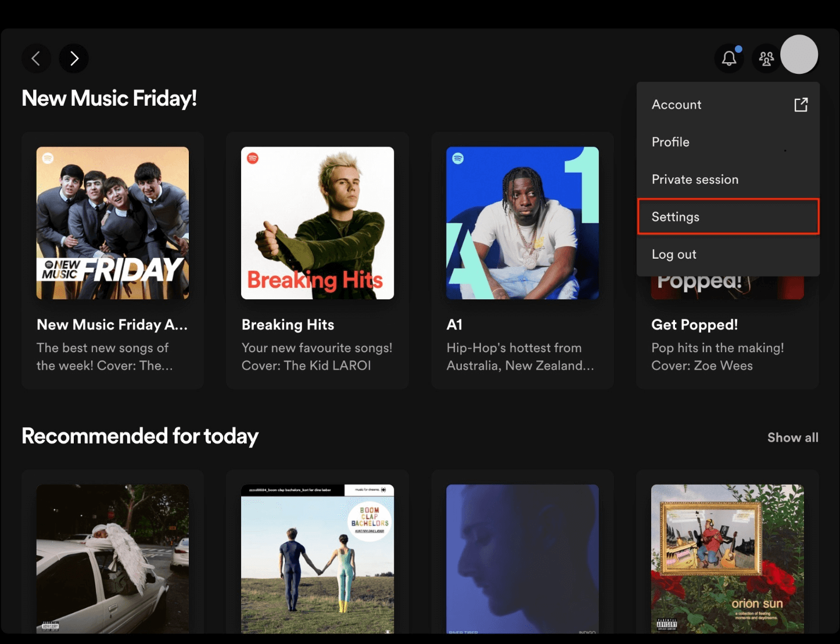Click the user profile avatar
Viewport: 840px width, 644px height.
799,55
